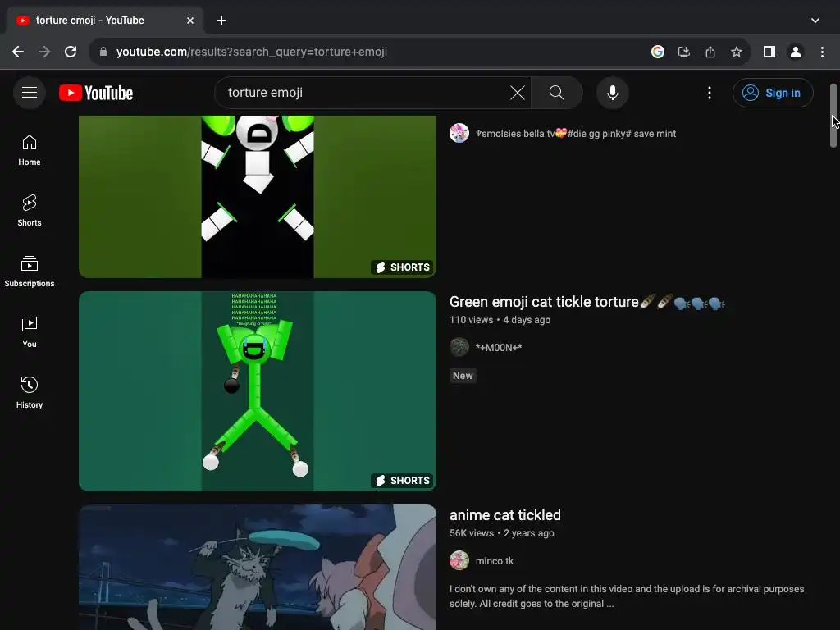Screen dimensions: 840x630
Task: Select the torture emoji - YouTube tab
Action: pos(104,21)
